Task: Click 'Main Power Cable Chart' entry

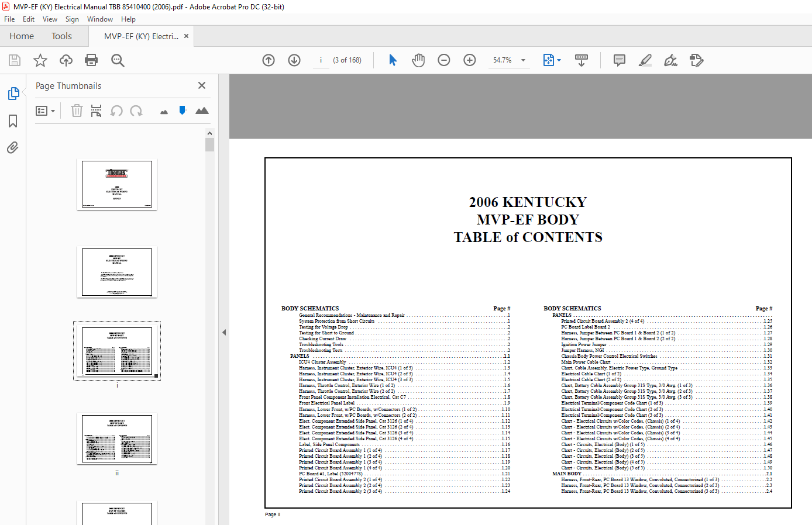Action: (586, 362)
